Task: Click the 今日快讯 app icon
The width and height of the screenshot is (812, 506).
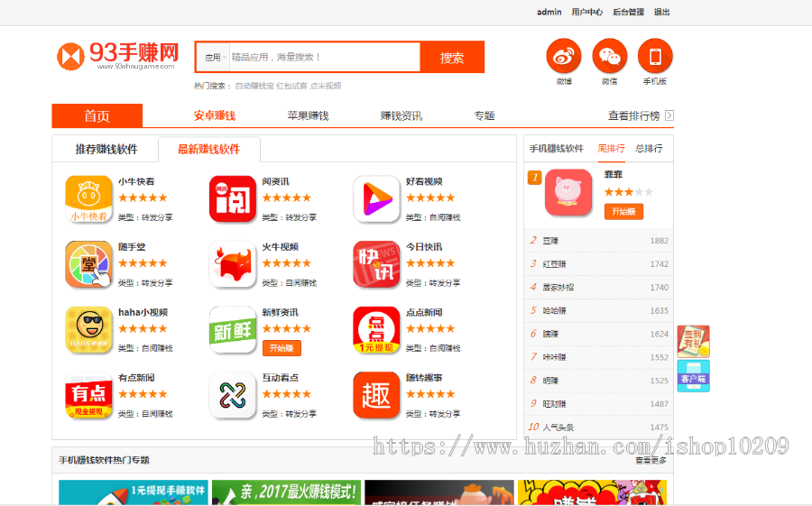Action: click(x=376, y=264)
